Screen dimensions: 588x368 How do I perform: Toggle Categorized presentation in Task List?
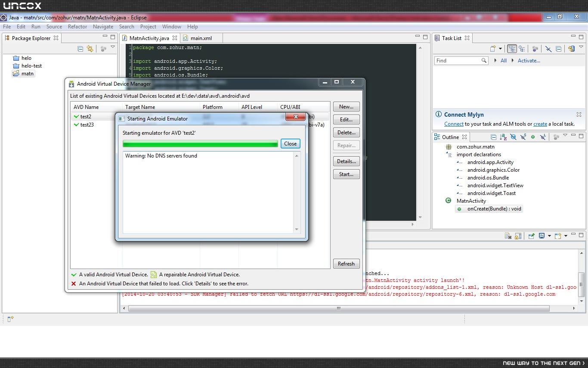tap(512, 49)
